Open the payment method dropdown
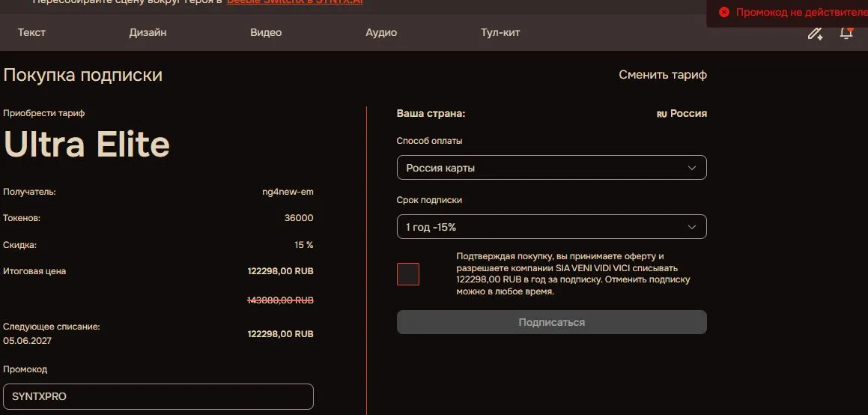 coord(551,168)
